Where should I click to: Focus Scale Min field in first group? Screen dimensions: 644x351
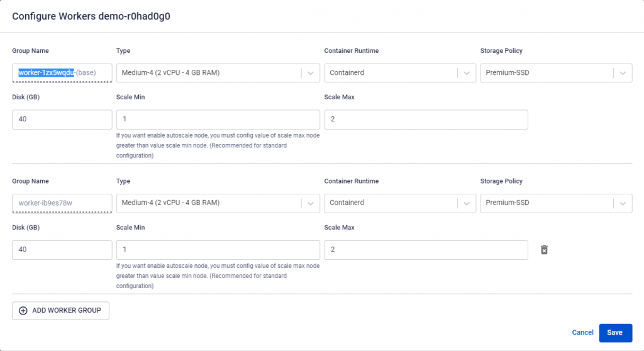[x=218, y=120]
